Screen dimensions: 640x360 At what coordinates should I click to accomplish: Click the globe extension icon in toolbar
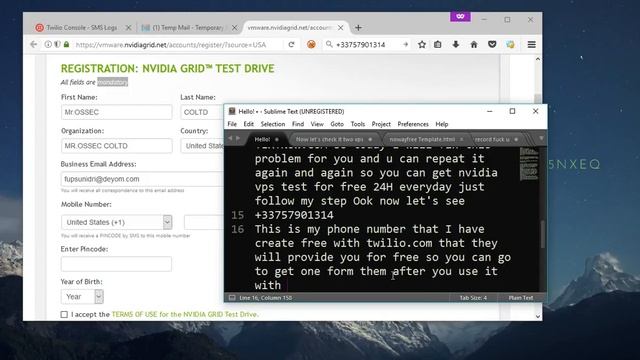510,44
